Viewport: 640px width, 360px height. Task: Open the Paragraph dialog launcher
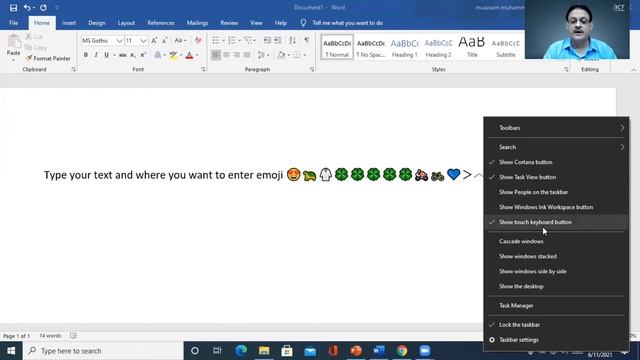pyautogui.click(x=312, y=70)
